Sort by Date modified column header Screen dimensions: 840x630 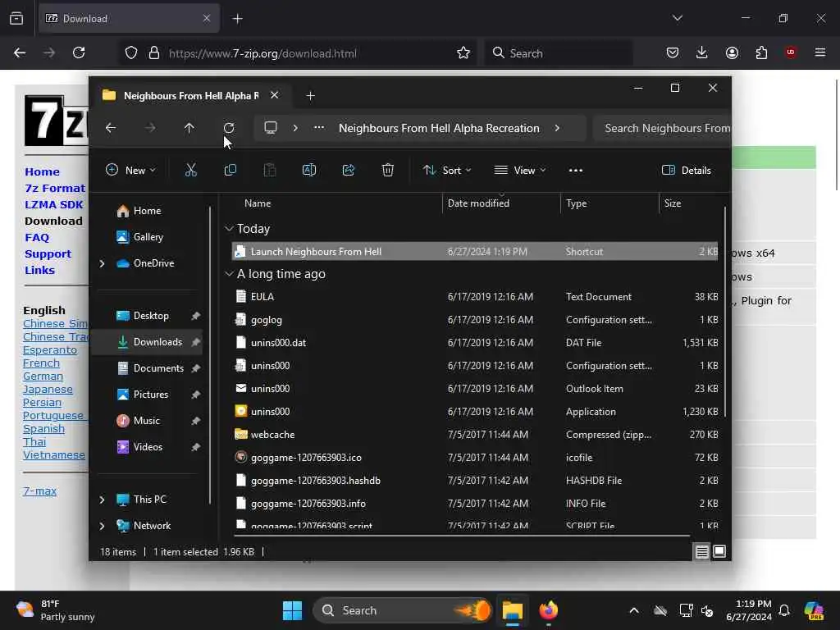(478, 203)
